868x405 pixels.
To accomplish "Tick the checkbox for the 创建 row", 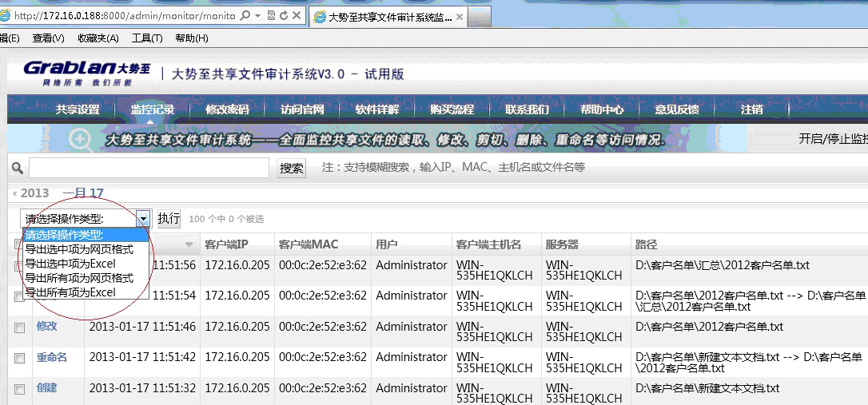I will coord(19,389).
